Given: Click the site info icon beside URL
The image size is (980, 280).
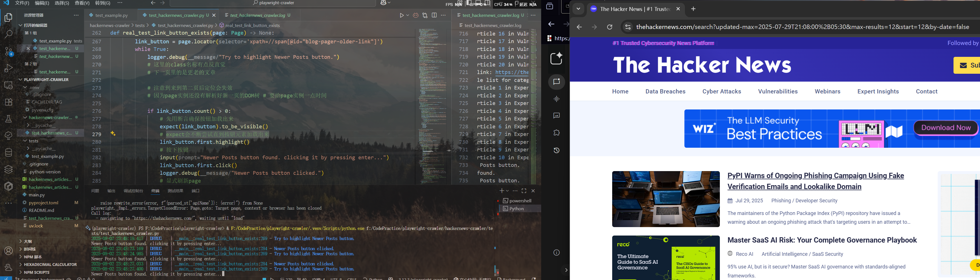Looking at the screenshot, I should coord(628,27).
